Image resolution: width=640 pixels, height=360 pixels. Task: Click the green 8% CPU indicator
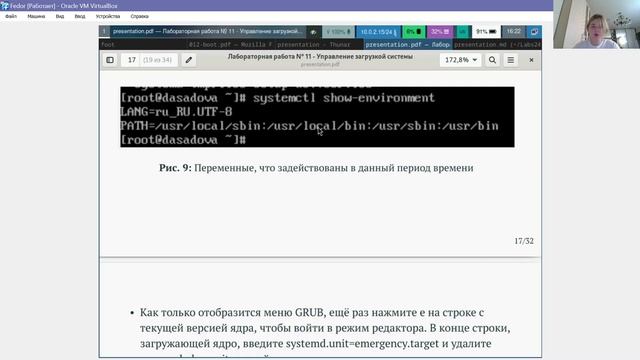tap(413, 31)
